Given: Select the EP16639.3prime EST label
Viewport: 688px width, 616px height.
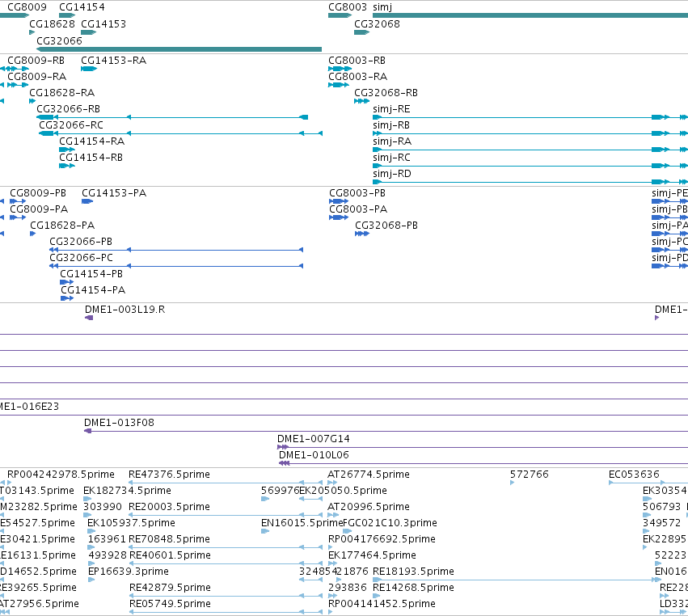Looking at the screenshot, I should (x=128, y=572).
